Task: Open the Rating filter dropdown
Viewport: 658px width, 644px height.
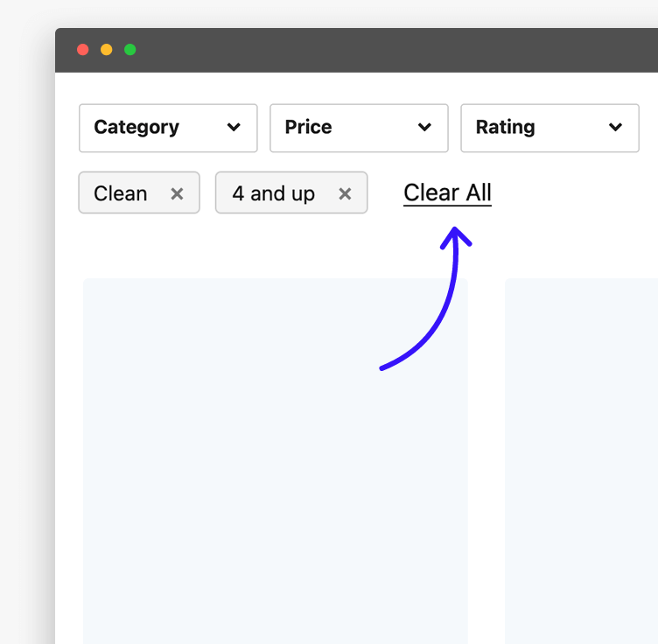Action: tap(549, 128)
